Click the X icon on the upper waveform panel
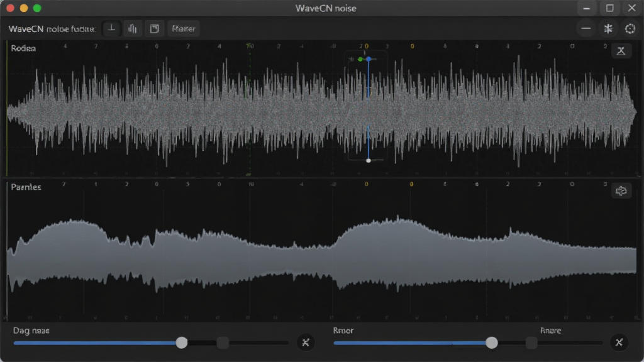The width and height of the screenshot is (644, 362). [621, 51]
